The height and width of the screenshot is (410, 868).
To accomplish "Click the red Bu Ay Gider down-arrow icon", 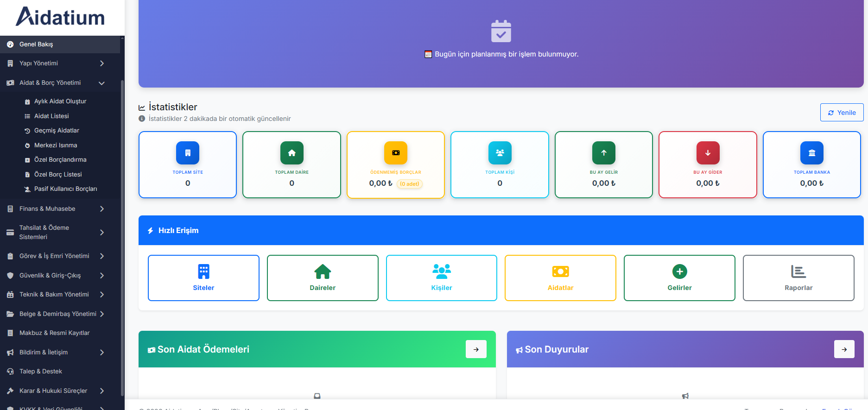I will click(x=708, y=153).
